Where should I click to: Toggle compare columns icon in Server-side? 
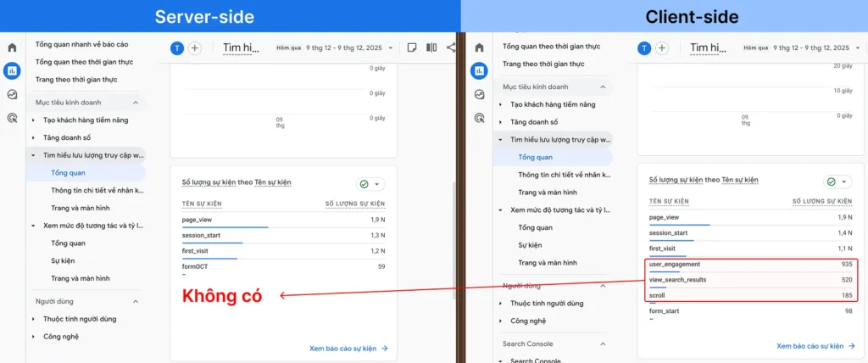coord(431,47)
